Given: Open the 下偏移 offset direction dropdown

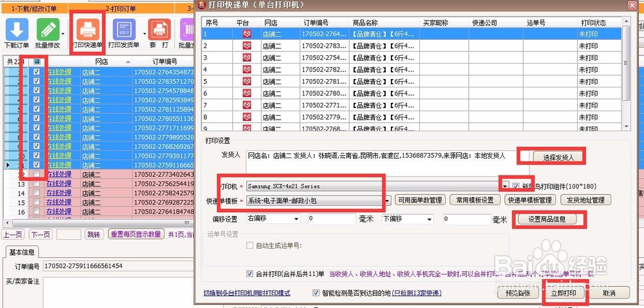Looking at the screenshot, I should click(x=430, y=219).
